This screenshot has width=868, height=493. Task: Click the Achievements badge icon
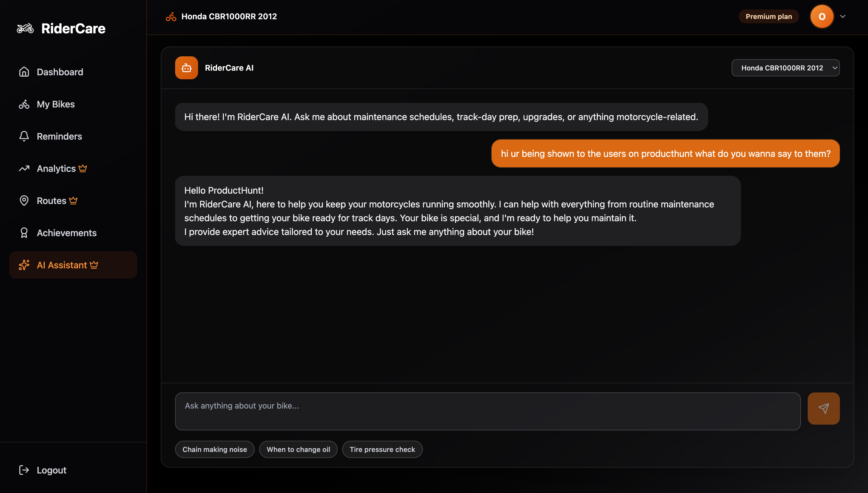click(24, 233)
